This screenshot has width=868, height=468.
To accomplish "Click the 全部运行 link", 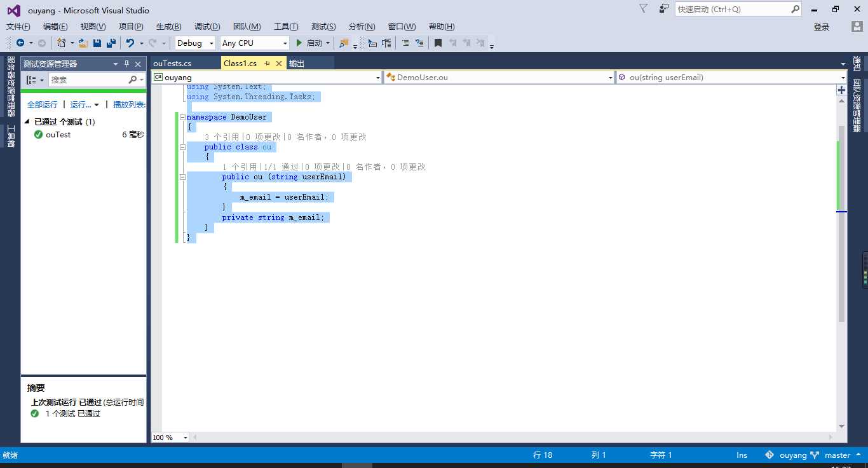I will 42,105.
